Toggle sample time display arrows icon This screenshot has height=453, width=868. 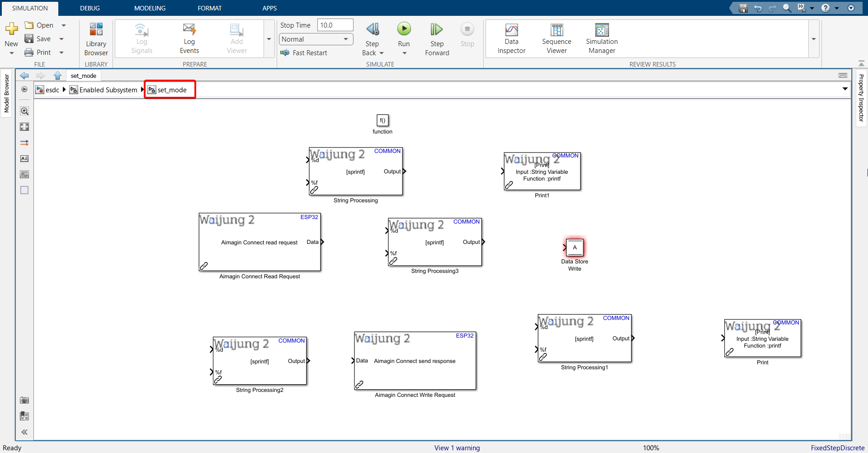point(24,143)
